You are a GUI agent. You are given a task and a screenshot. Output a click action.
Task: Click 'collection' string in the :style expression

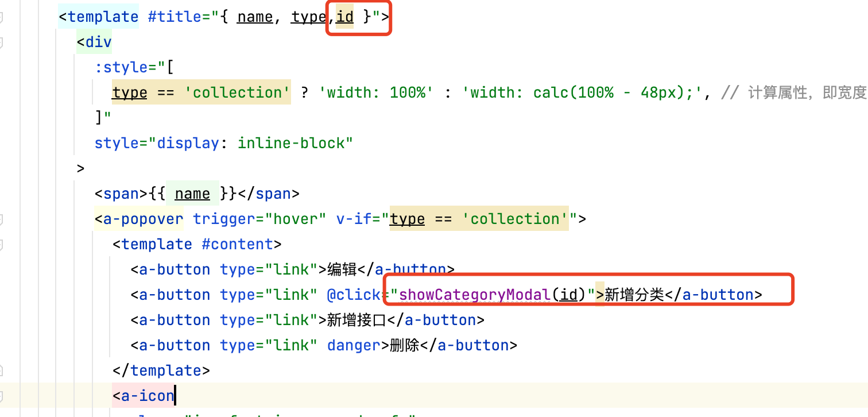tap(237, 93)
